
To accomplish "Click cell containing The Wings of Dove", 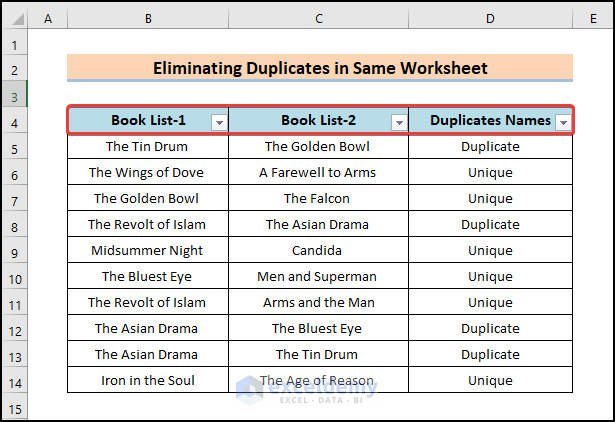I will (x=148, y=173).
